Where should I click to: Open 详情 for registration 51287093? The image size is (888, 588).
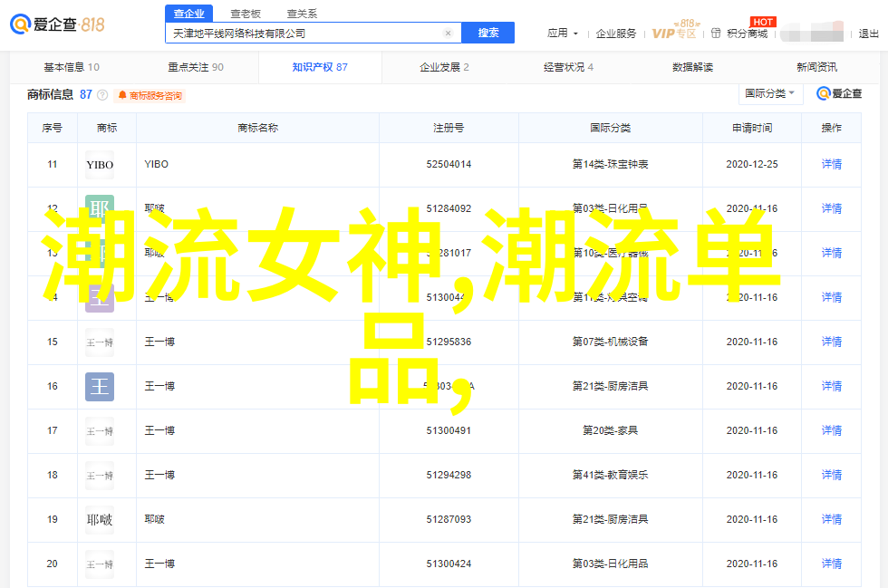pos(832,519)
